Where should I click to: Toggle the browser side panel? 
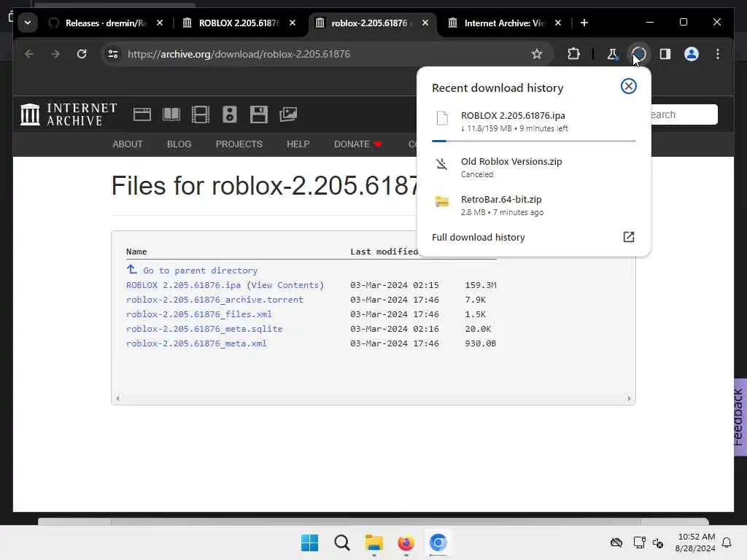coord(665,54)
